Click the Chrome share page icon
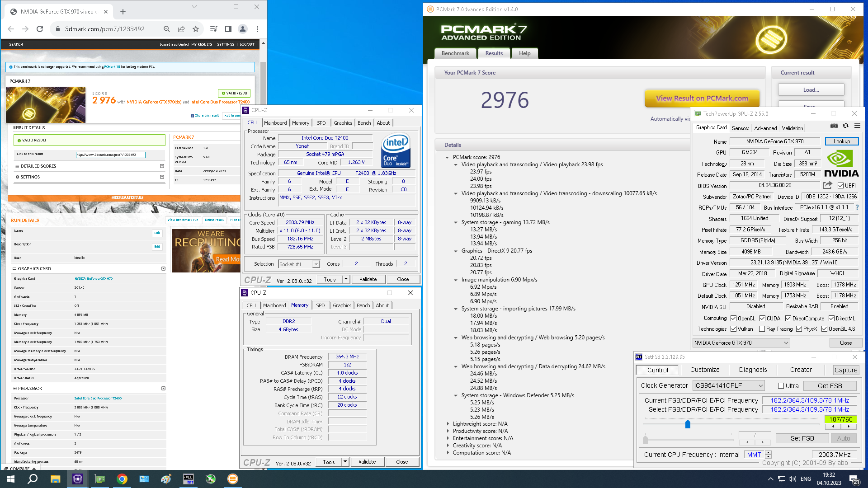The width and height of the screenshot is (868, 488). click(x=181, y=29)
